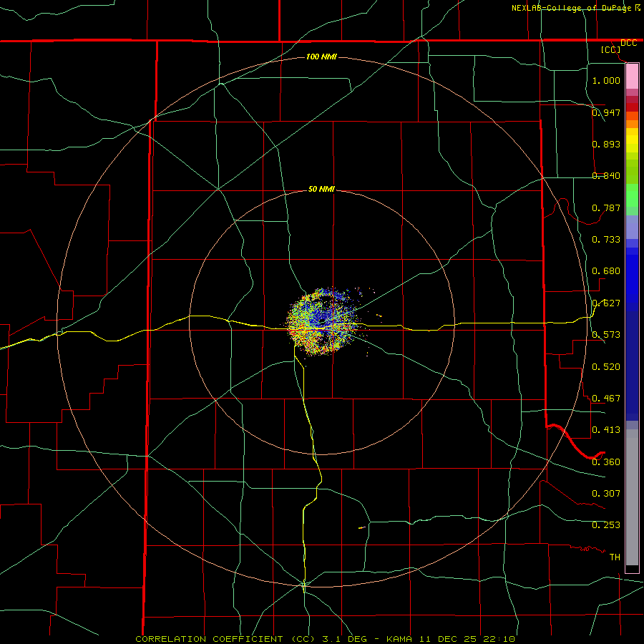Select the 0.307 legend value

(606, 494)
